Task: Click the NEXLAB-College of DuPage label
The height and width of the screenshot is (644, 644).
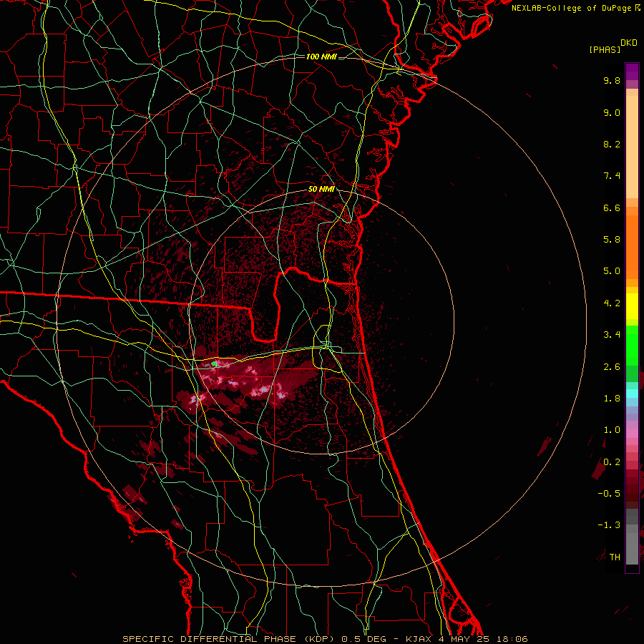Action: [571, 8]
